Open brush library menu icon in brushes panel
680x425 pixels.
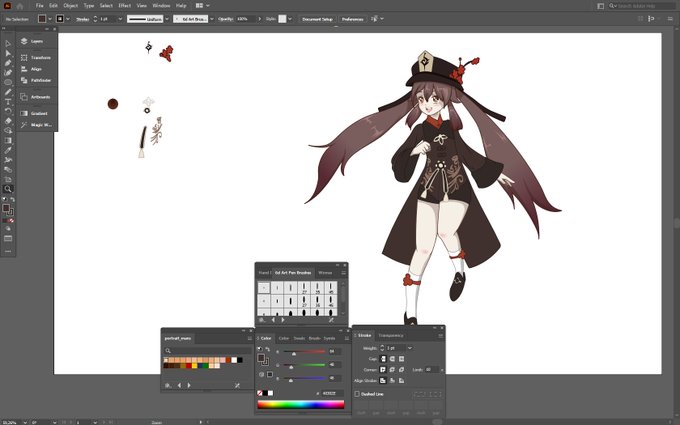coord(262,320)
